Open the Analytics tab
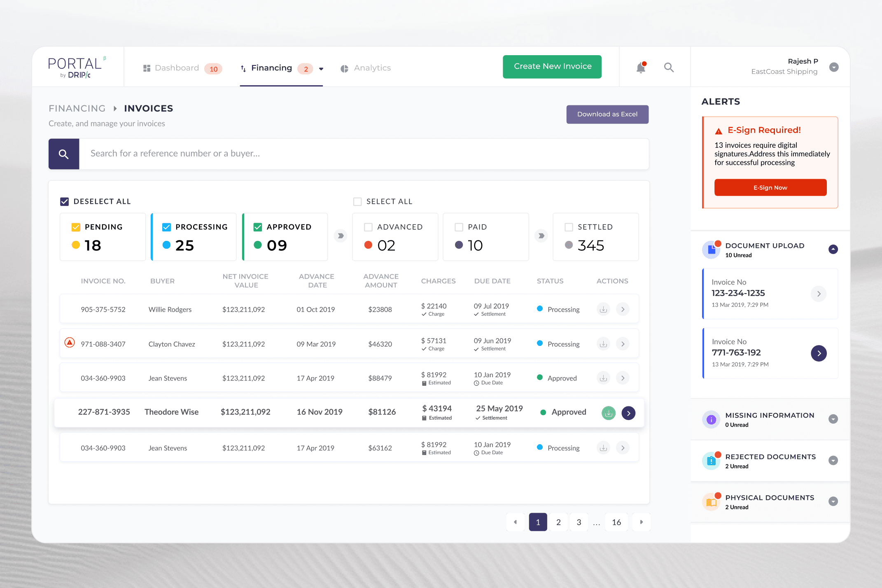 point(372,68)
